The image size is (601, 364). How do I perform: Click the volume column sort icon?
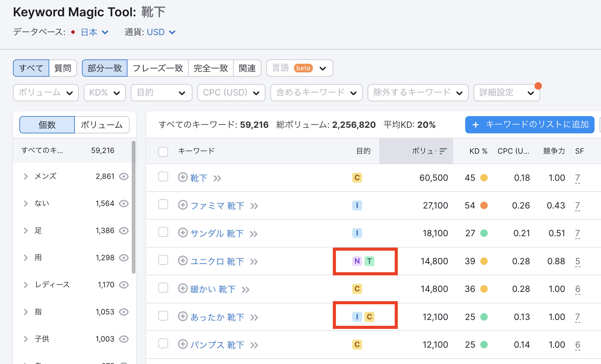tap(443, 151)
